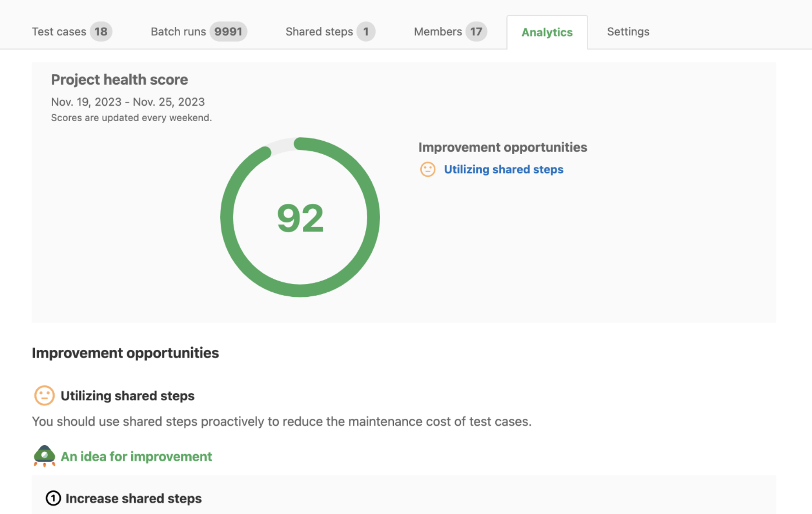
Task: Go to the Shared steps tab
Action: click(319, 32)
